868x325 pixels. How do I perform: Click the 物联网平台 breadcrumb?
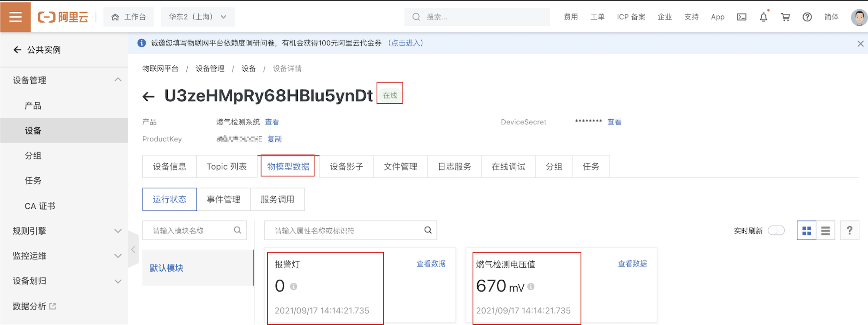pos(160,69)
